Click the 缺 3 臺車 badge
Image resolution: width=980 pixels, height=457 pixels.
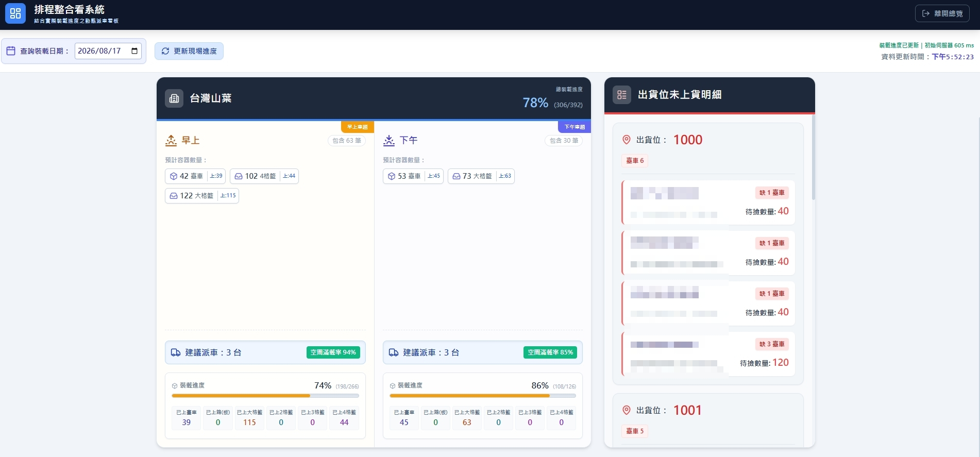pyautogui.click(x=772, y=344)
